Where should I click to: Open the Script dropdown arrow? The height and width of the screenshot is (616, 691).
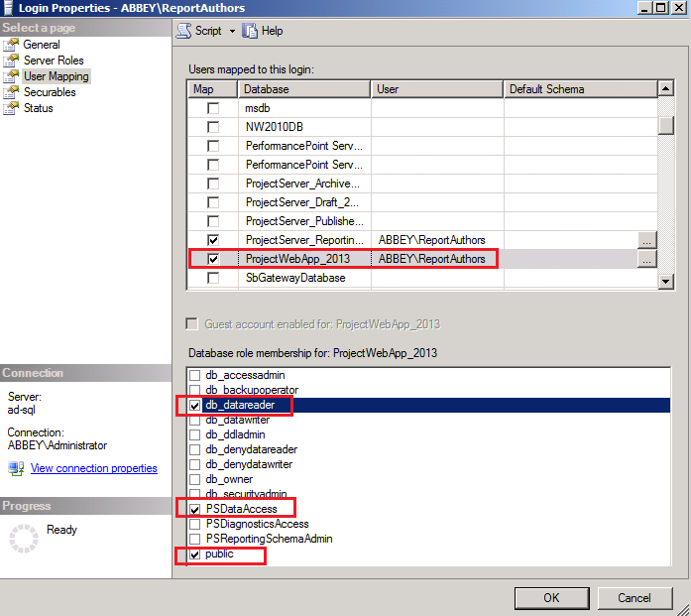[x=232, y=31]
